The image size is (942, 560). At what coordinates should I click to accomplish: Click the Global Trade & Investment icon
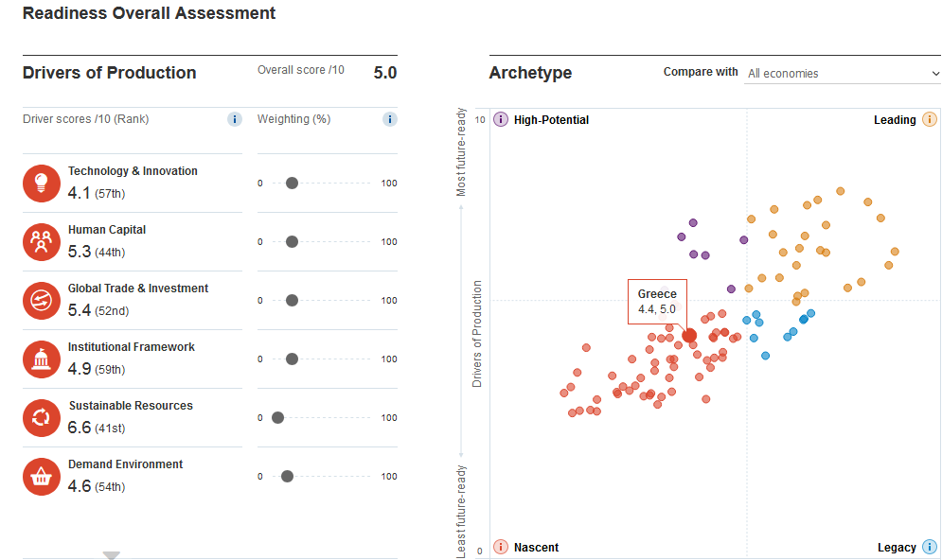[42, 301]
